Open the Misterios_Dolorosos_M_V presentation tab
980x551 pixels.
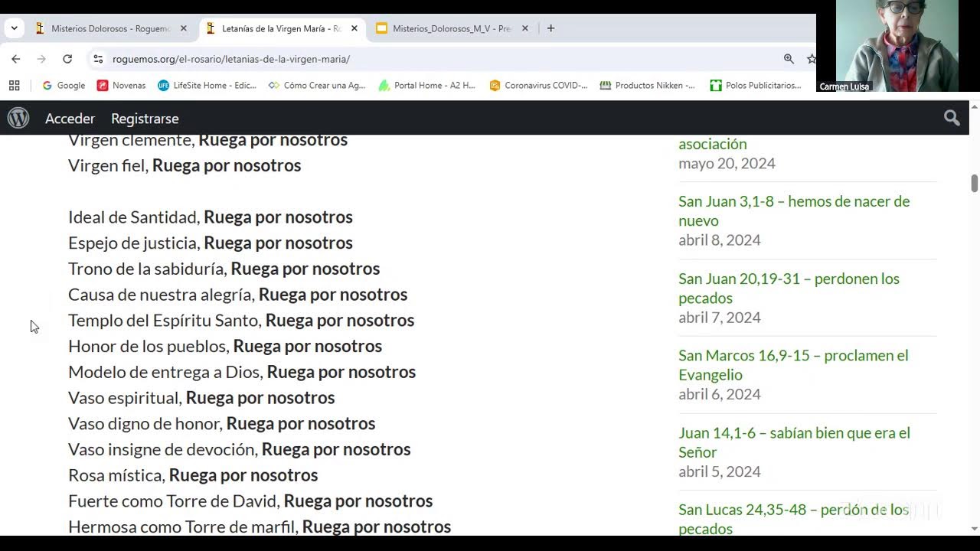click(452, 28)
